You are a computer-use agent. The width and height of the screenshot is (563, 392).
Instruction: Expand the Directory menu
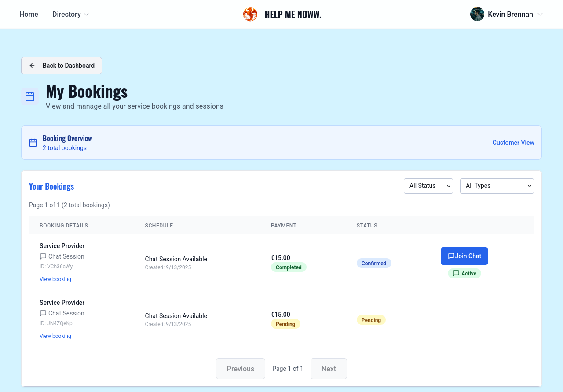tap(70, 14)
